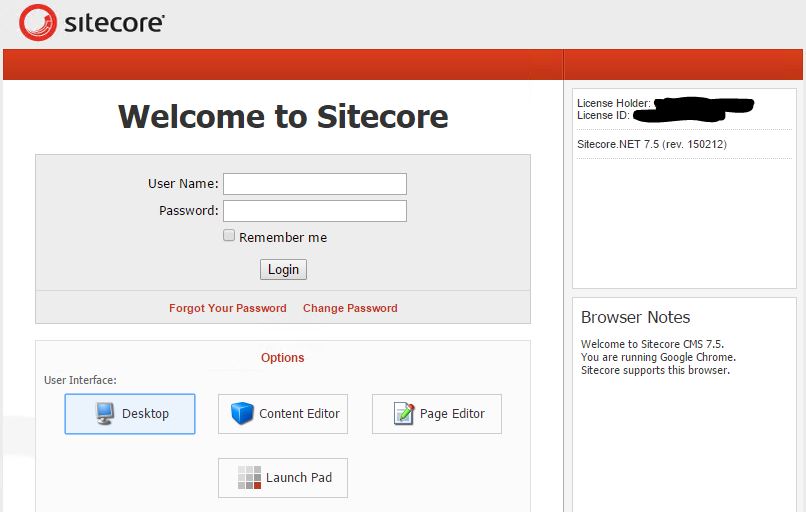Choose the blue Content Editor cube icon
The height and width of the screenshot is (512, 806).
point(242,414)
